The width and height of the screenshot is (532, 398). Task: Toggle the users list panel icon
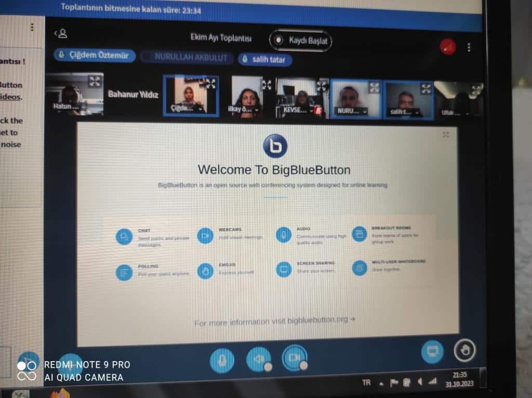coord(61,34)
